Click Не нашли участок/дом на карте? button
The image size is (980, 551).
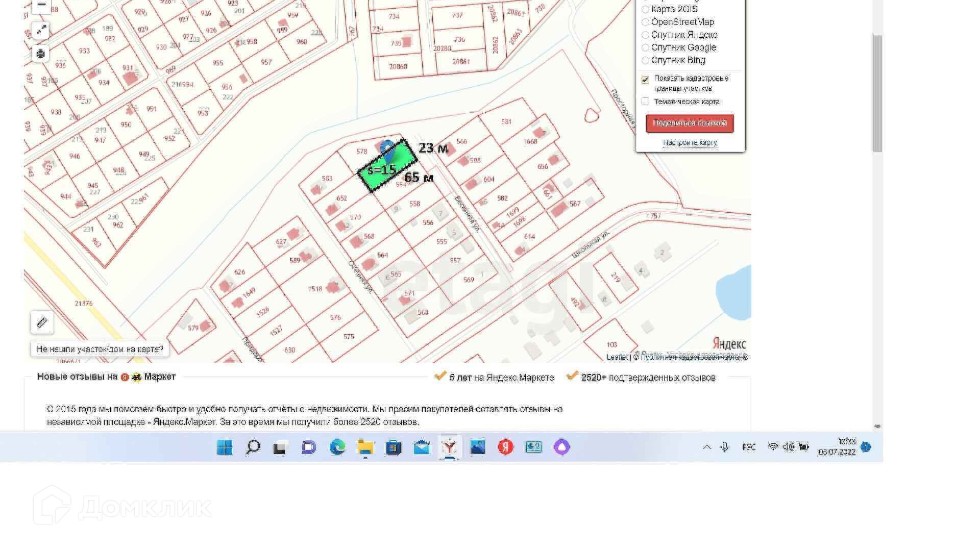click(100, 349)
